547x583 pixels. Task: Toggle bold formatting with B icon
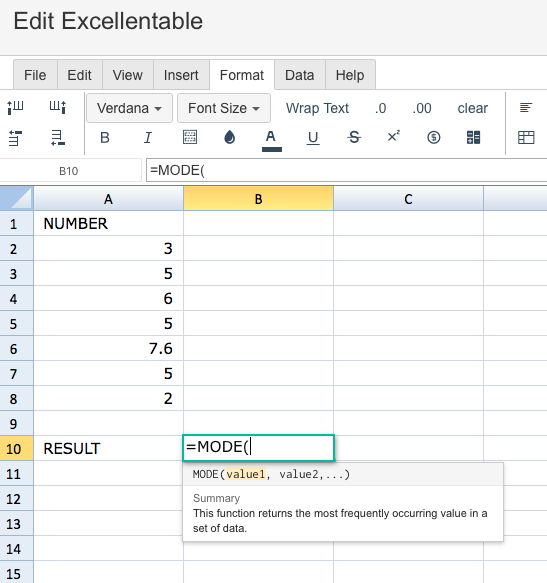105,138
